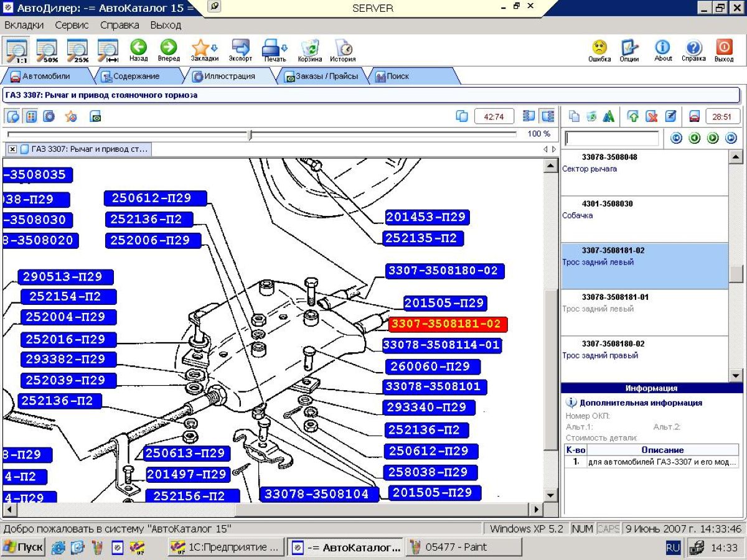
Task: Go to previous part in list
Action: [695, 138]
